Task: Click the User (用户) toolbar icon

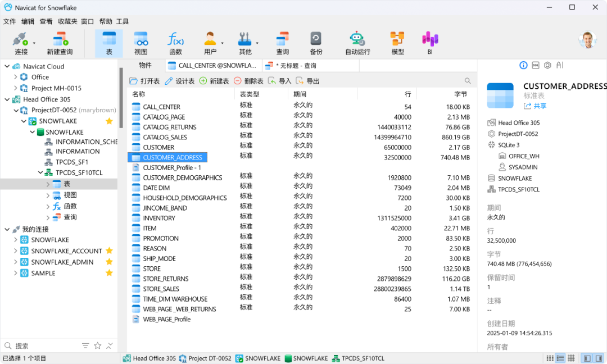Action: [x=210, y=43]
